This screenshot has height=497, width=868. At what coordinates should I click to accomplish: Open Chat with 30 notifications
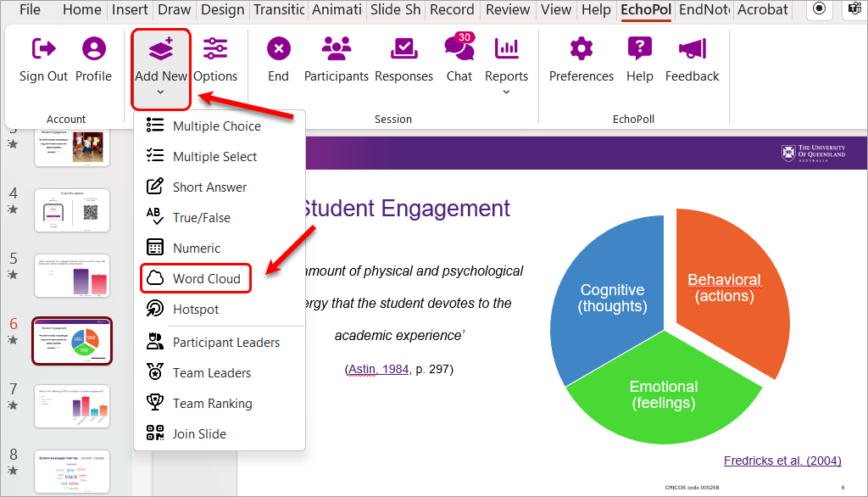[459, 49]
